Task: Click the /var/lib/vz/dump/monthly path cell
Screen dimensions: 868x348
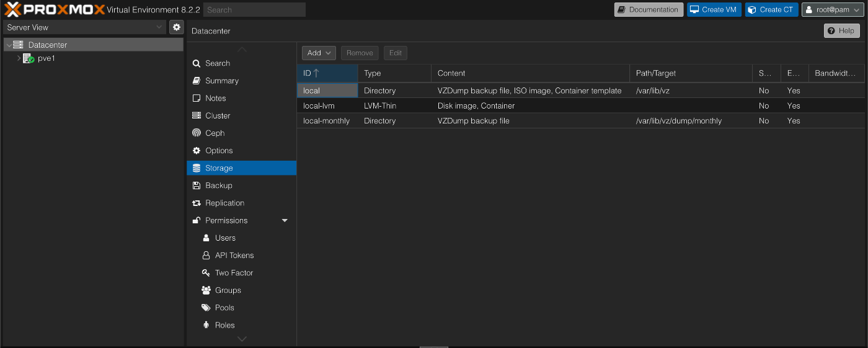Action: pos(691,121)
